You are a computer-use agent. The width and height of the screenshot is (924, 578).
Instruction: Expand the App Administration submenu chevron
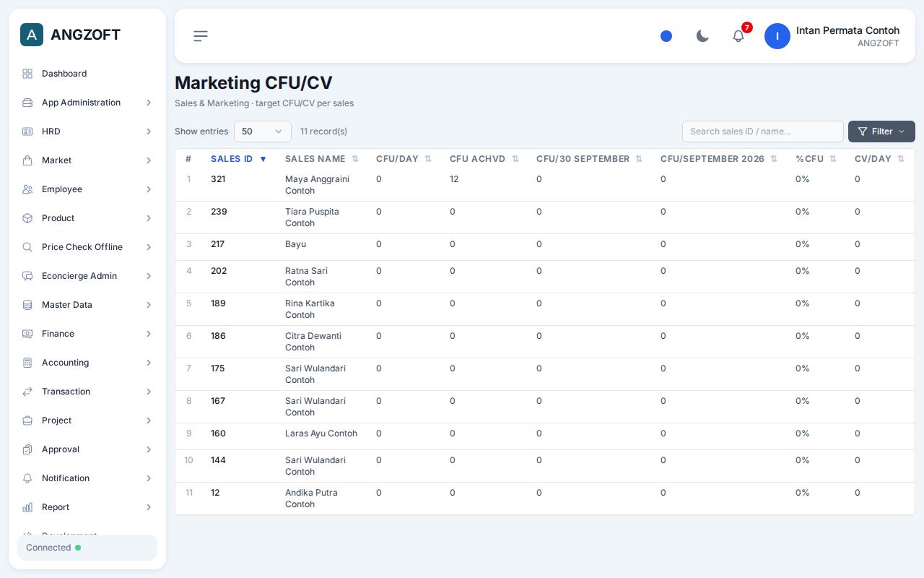click(149, 103)
